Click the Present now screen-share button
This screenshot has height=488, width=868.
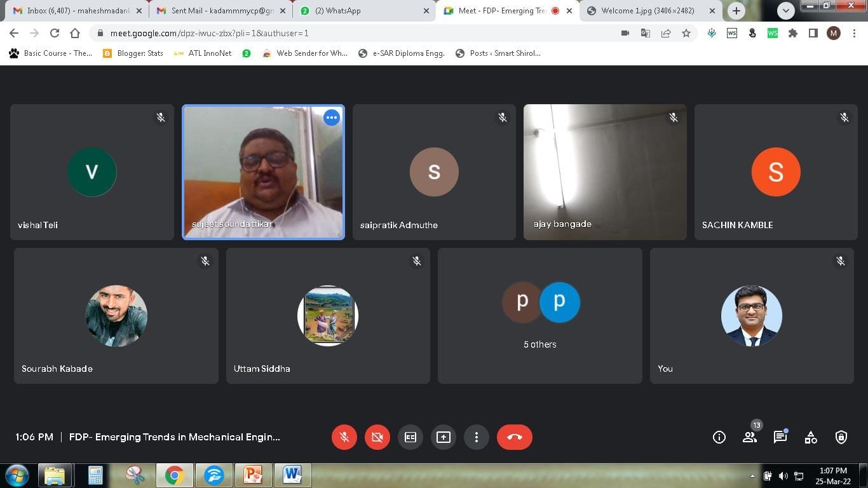point(444,437)
